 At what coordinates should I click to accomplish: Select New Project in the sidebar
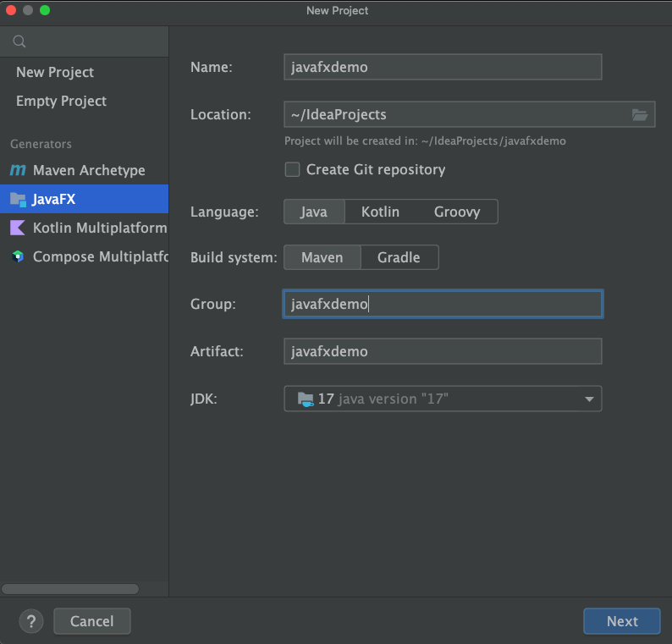85,72
